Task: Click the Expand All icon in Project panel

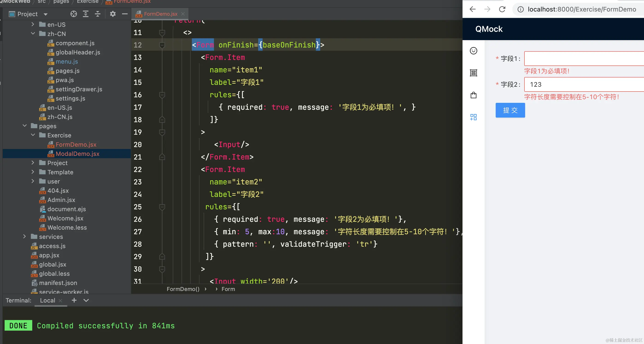Action: 85,14
